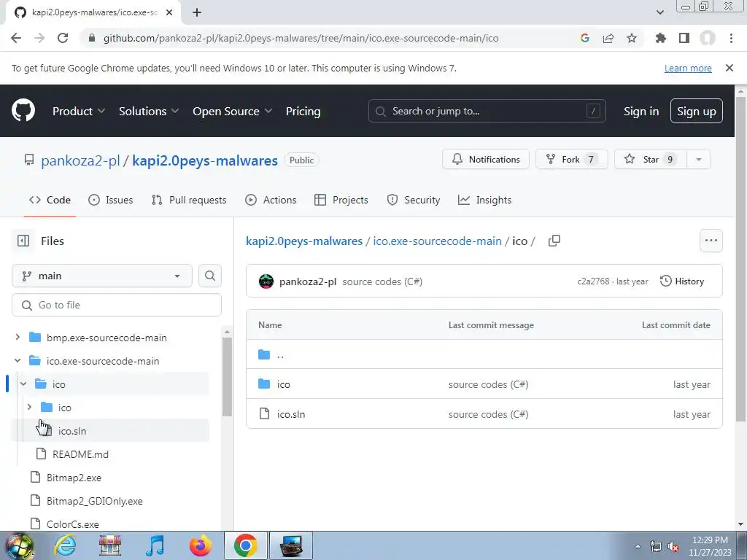Launch Internet Explorer from the taskbar

[x=65, y=545]
